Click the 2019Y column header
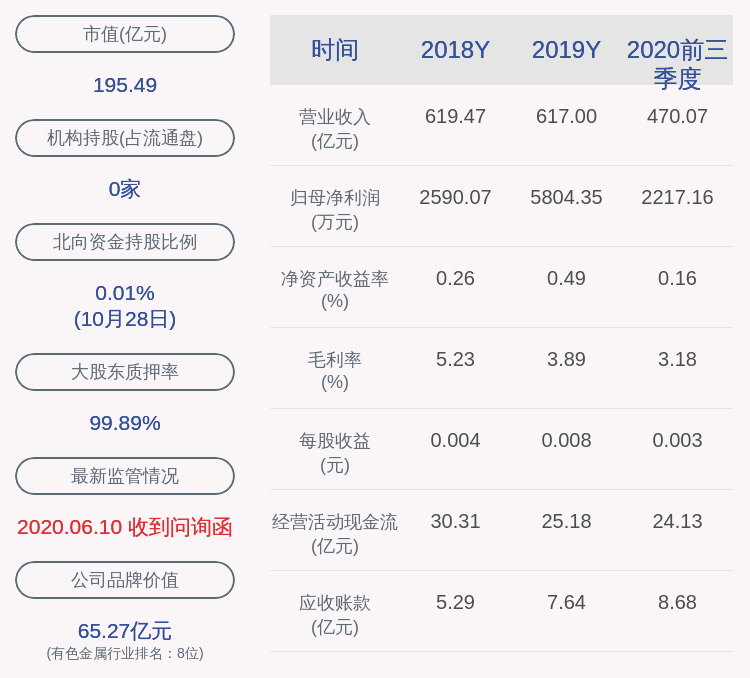 566,50
